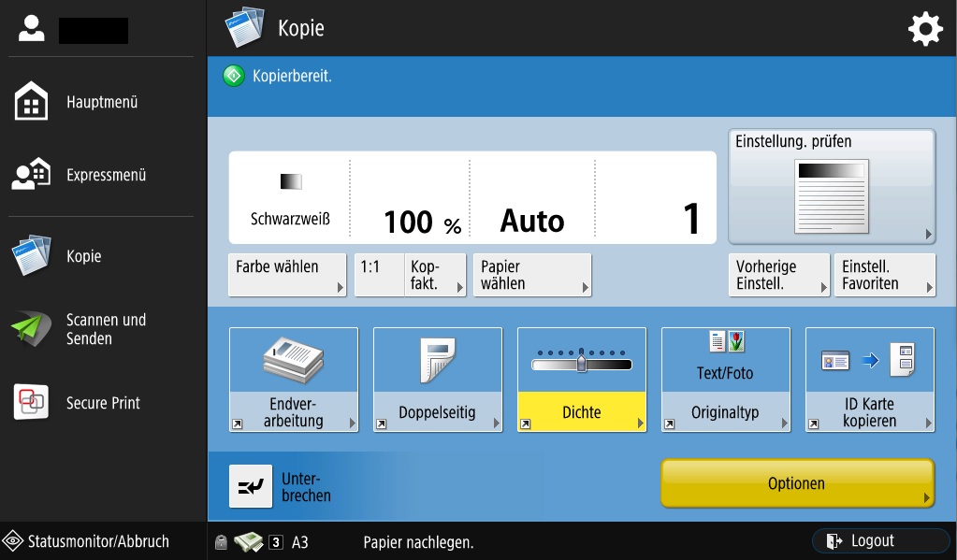Expand the Kop-fakt. copy ratio menu
Image resolution: width=957 pixels, height=560 pixels.
point(435,275)
